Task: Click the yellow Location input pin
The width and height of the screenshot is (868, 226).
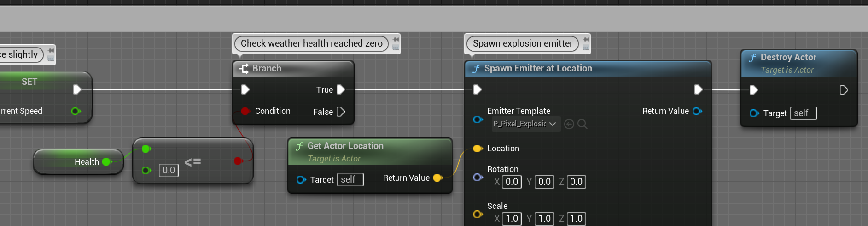Action: tap(478, 149)
